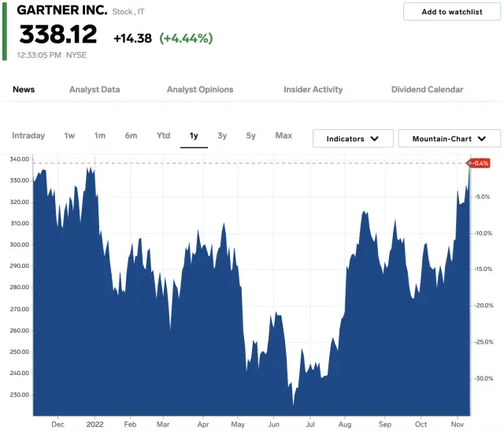The image size is (504, 431).
Task: Expand the Mountain-Chart type dropdown
Action: coord(449,139)
